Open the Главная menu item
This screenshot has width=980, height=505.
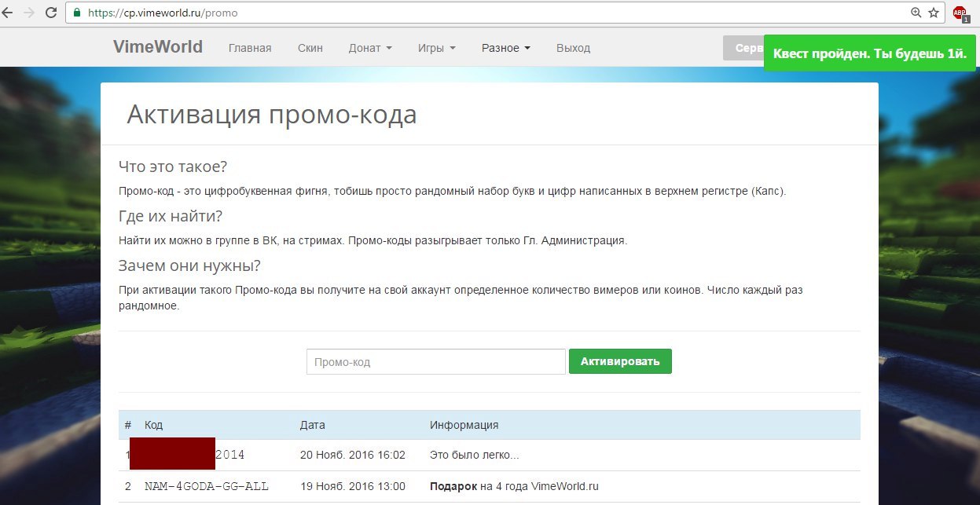(x=250, y=48)
